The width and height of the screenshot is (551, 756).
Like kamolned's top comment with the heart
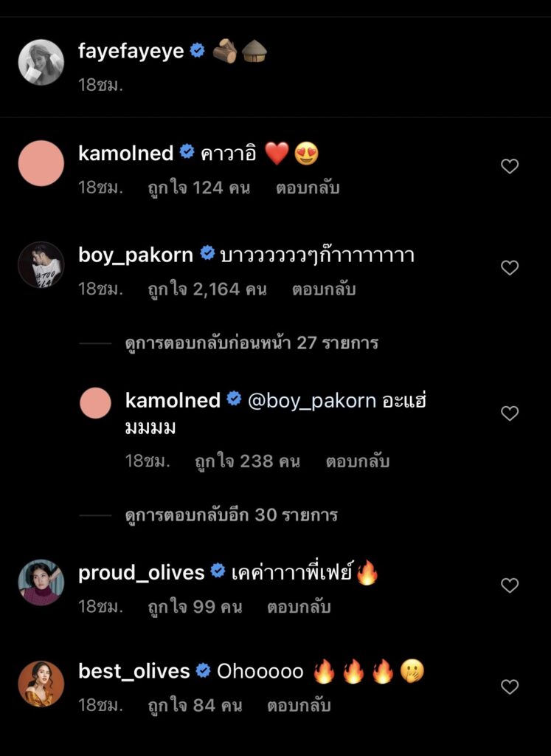coord(510,167)
